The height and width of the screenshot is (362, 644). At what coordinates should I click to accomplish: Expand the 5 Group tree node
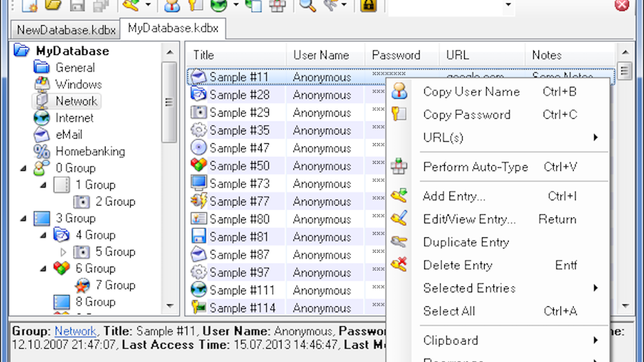click(64, 252)
